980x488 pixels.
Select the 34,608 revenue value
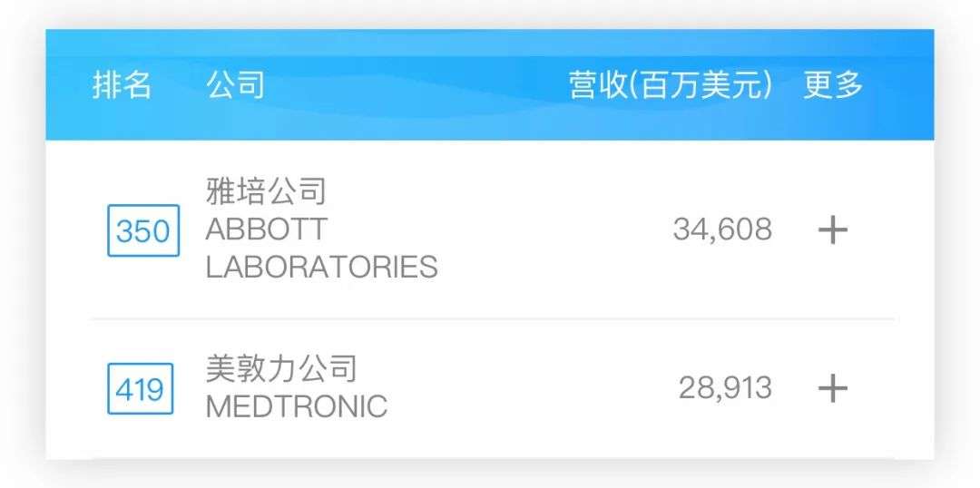(722, 229)
